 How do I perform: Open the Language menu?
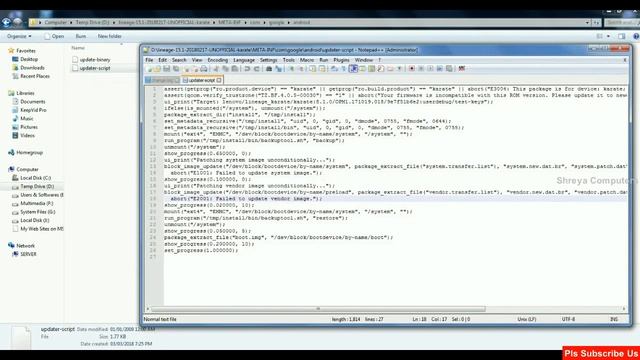pos(244,60)
